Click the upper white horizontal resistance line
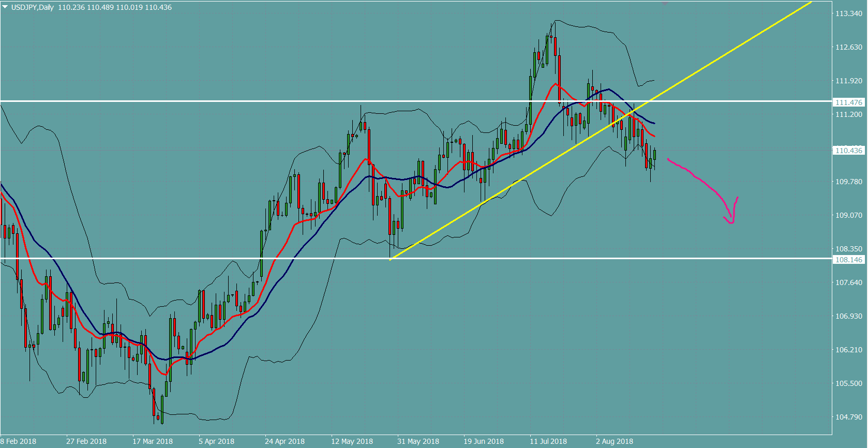The image size is (868, 448). pyautogui.click(x=207, y=101)
